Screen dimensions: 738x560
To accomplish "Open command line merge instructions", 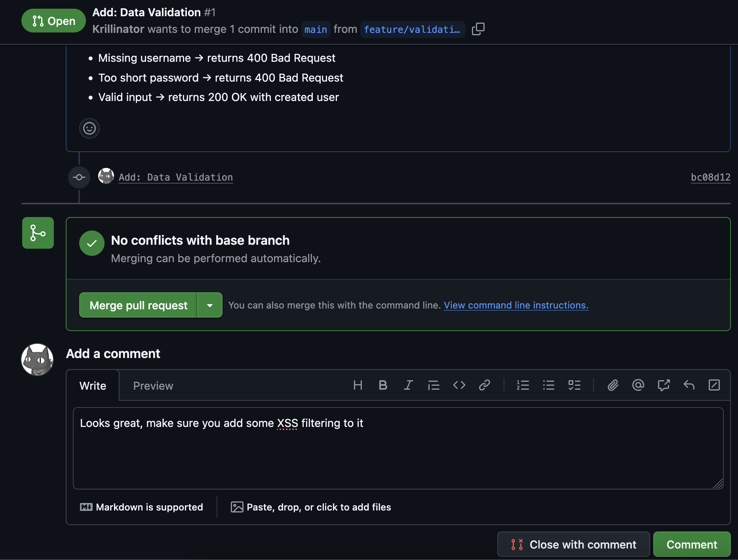I will 516,305.
